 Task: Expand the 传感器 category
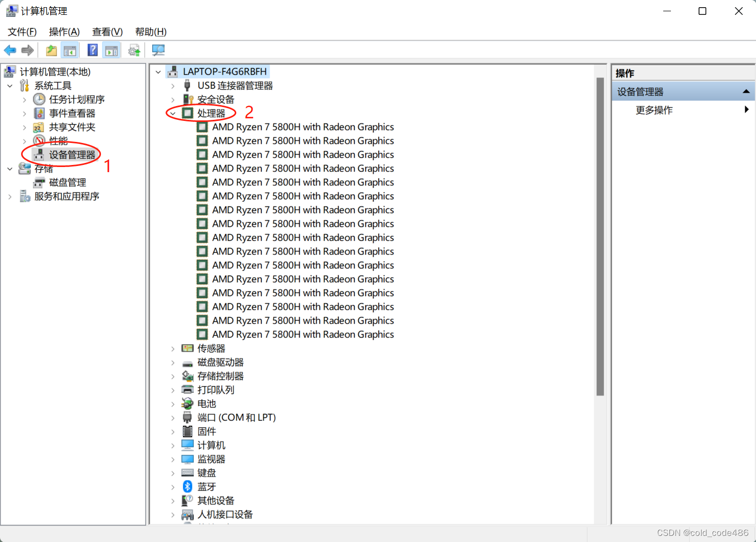(x=173, y=348)
